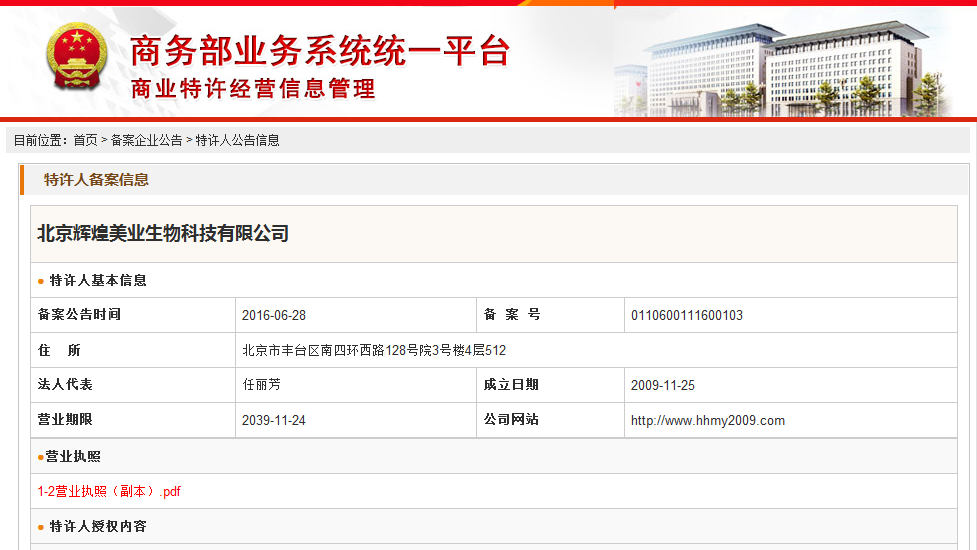Image resolution: width=977 pixels, height=550 pixels.
Task: Select the announcement date 2016-06-28
Action: click(274, 315)
